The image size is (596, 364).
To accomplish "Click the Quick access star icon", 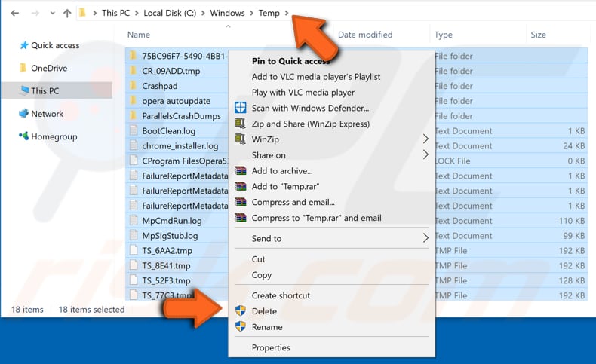I will pyautogui.click(x=24, y=45).
